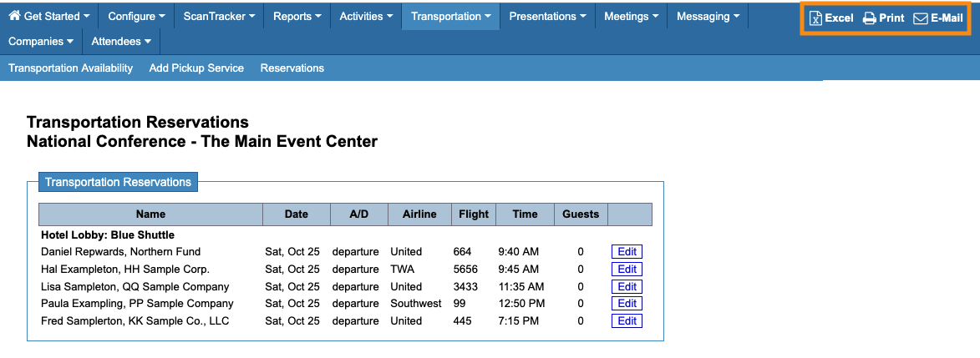
Task: Edit Paula Exampling's reservation
Action: tap(627, 304)
